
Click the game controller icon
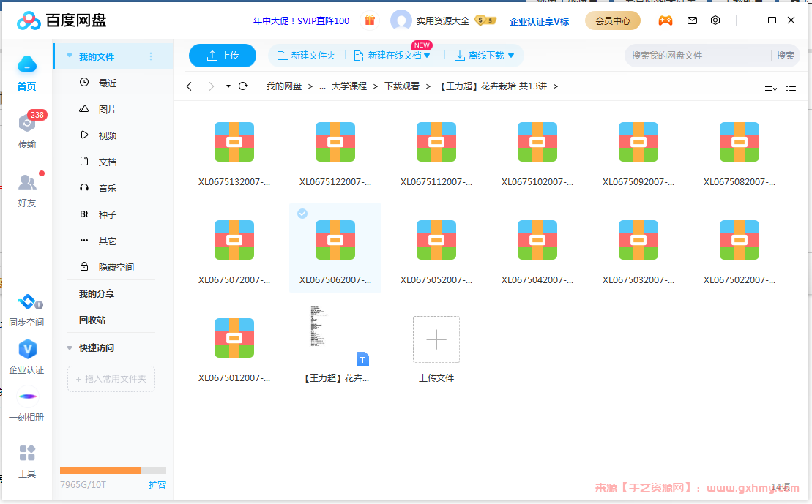[666, 20]
